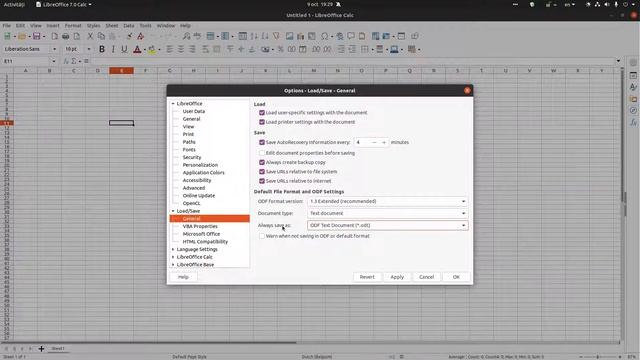Click the Align Left icon
This screenshot has height=360, width=640.
point(170,49)
